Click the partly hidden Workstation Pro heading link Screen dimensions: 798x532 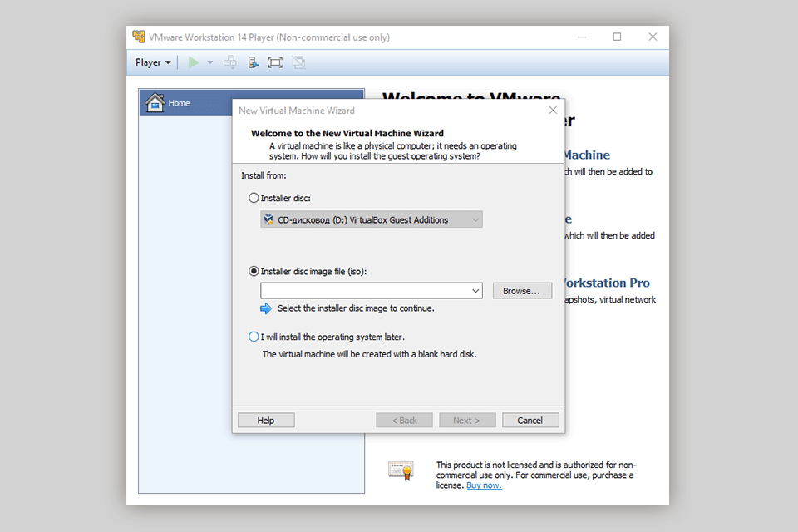[x=607, y=283]
